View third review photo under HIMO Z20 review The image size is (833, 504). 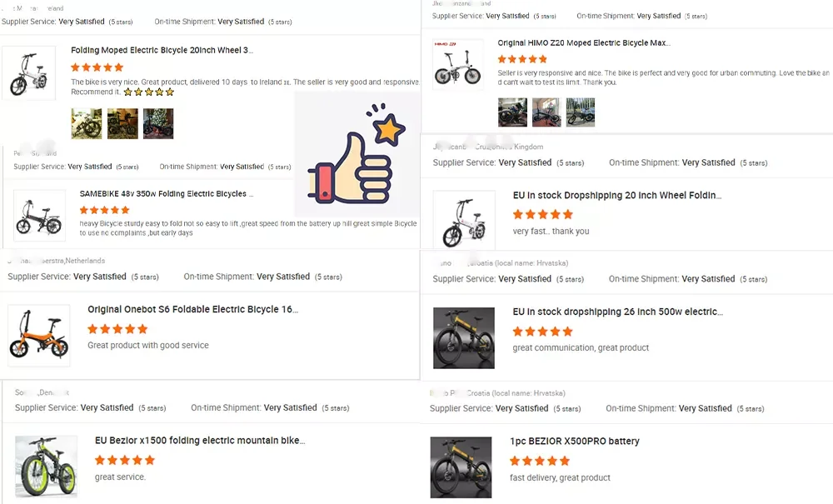pyautogui.click(x=580, y=112)
